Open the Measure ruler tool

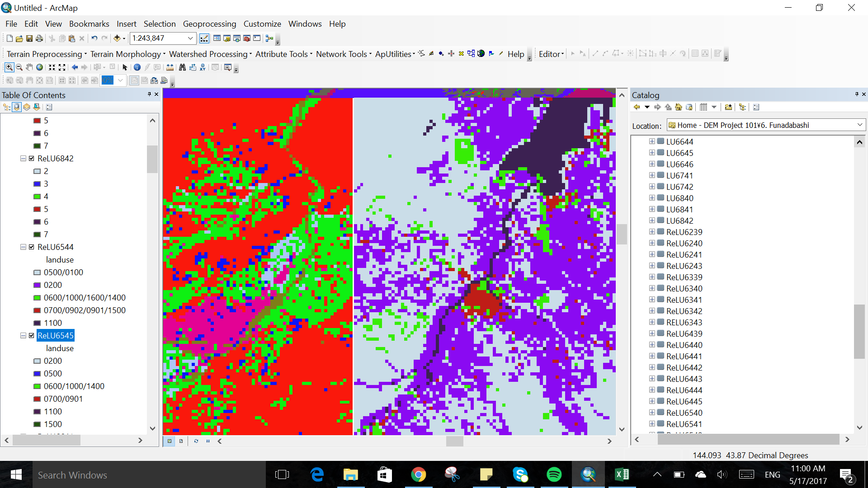point(170,67)
